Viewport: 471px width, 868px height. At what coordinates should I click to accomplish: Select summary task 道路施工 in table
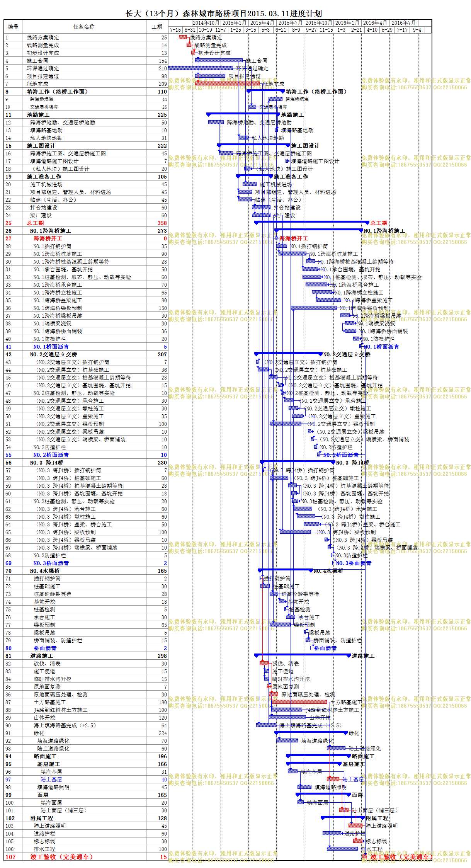86,656
